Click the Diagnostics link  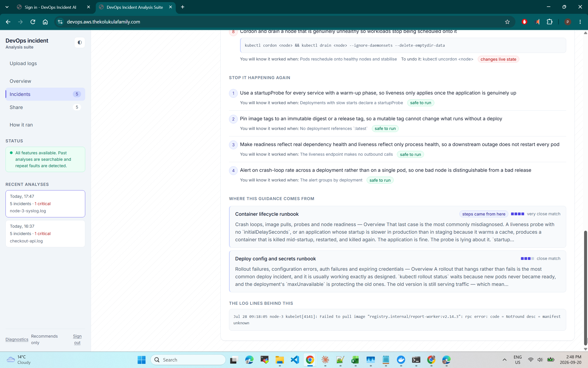(17, 339)
